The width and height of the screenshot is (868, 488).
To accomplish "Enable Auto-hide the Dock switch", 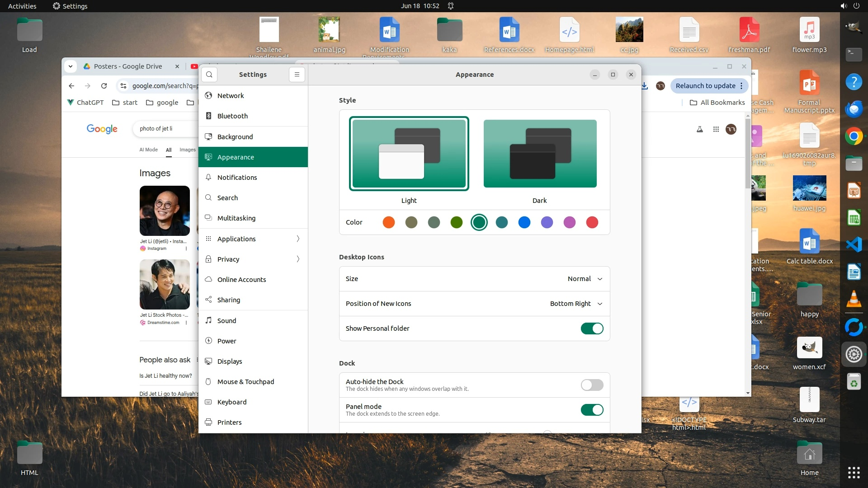I will click(592, 385).
